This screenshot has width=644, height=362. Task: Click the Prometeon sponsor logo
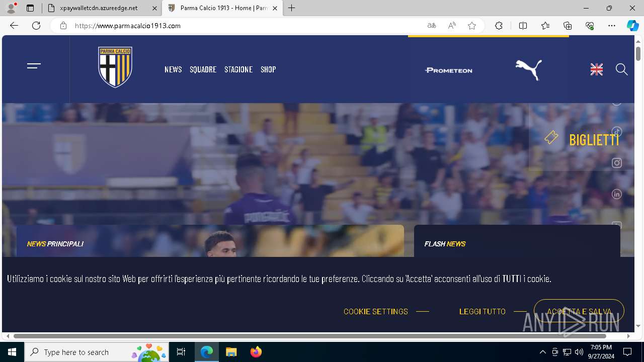click(449, 70)
